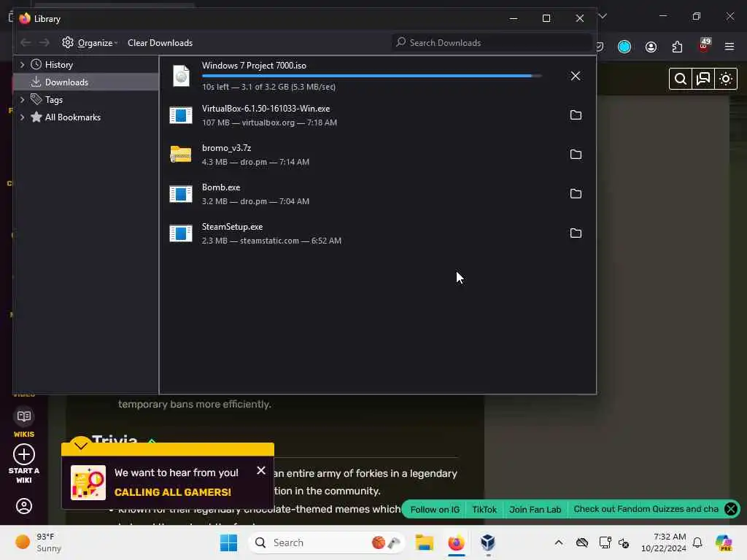
Task: Select the SteamSetup.exe file name
Action: click(232, 227)
